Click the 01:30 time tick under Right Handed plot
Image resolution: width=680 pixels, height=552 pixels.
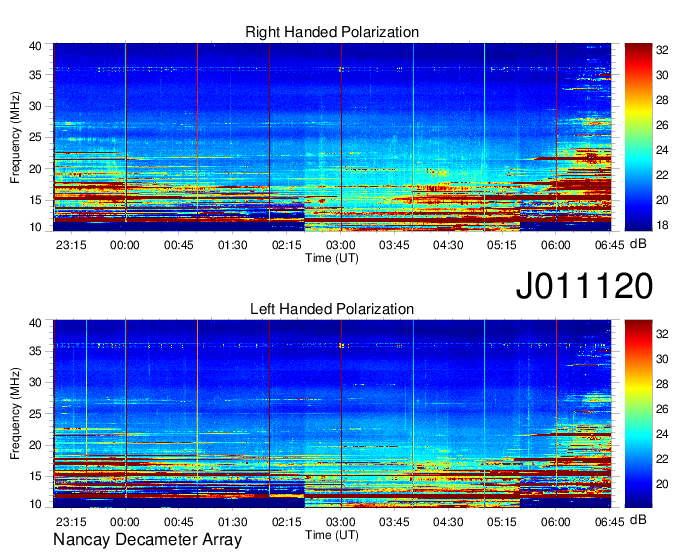click(232, 245)
